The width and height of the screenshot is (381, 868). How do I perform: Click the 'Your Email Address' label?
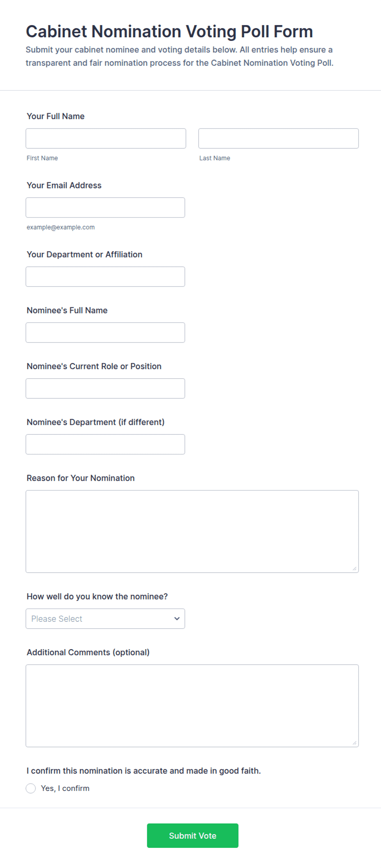64,185
